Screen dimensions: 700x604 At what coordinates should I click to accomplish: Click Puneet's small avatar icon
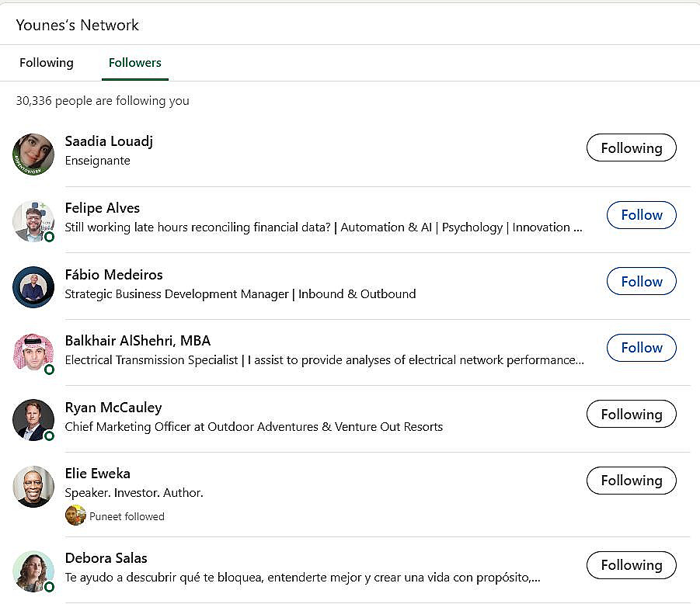click(75, 515)
